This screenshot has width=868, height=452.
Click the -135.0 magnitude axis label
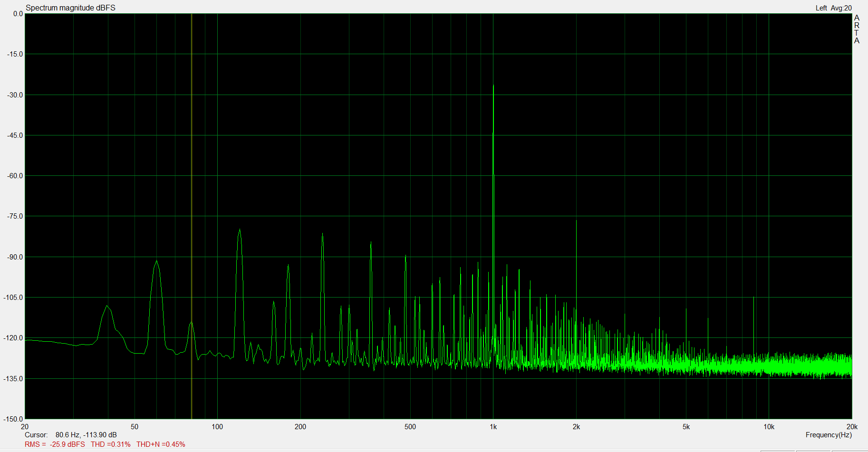(13, 379)
